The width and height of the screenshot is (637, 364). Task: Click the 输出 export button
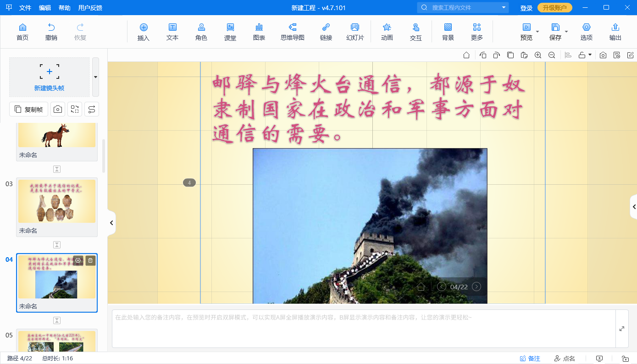tap(615, 32)
